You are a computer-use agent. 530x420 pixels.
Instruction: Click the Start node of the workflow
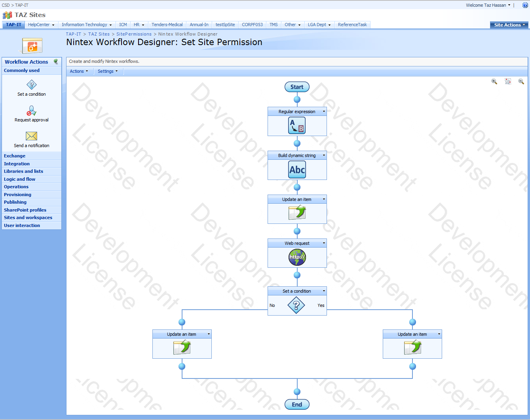coord(297,87)
